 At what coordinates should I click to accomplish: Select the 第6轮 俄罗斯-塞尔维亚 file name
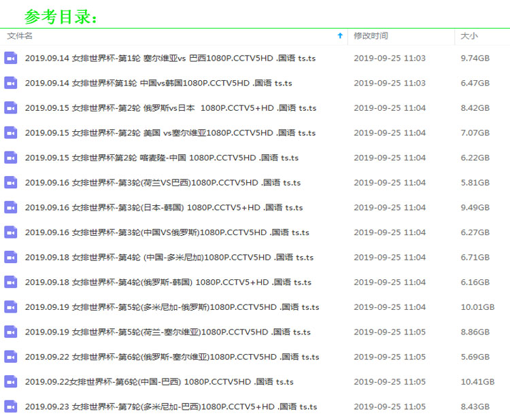pos(171,357)
